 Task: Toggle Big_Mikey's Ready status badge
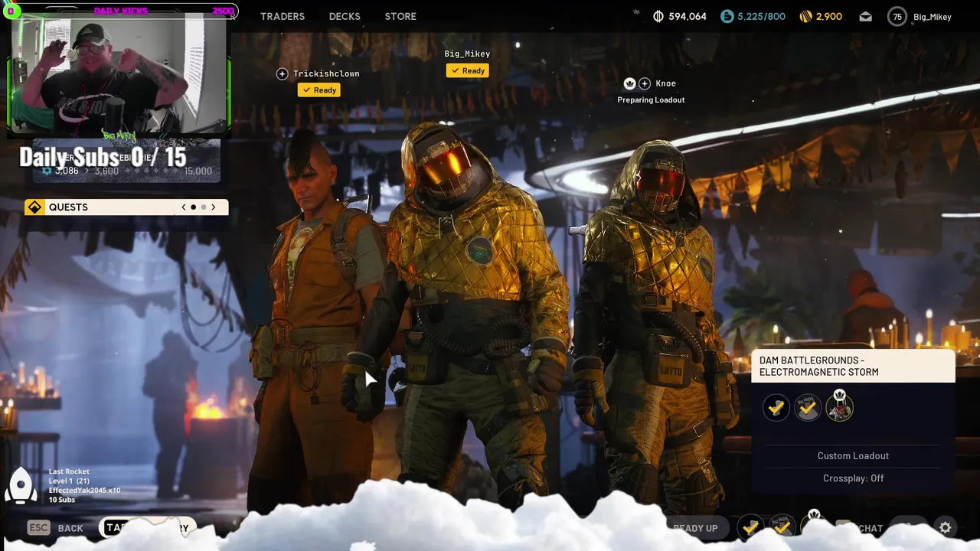coord(468,70)
